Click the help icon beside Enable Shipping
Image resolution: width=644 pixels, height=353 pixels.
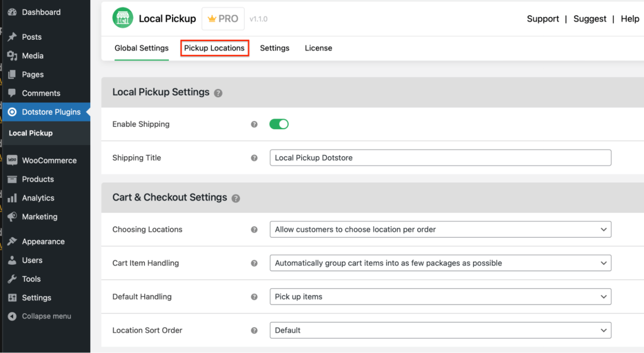coord(255,125)
